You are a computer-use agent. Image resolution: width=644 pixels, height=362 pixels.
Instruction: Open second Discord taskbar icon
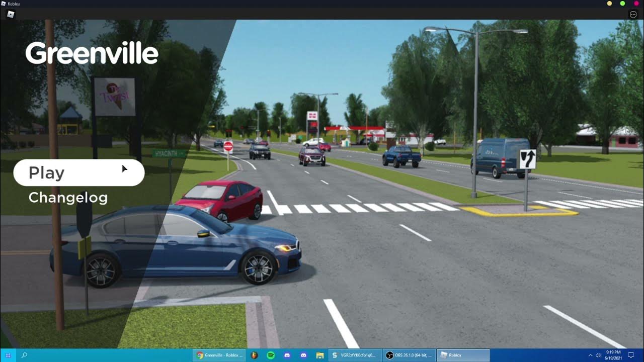[x=303, y=355]
